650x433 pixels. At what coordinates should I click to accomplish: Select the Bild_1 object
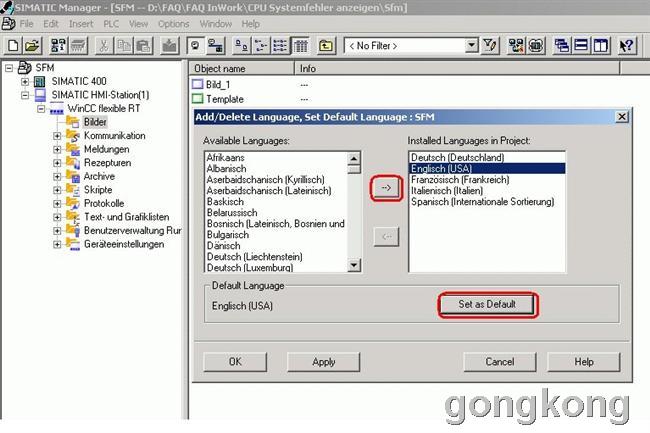[x=218, y=85]
